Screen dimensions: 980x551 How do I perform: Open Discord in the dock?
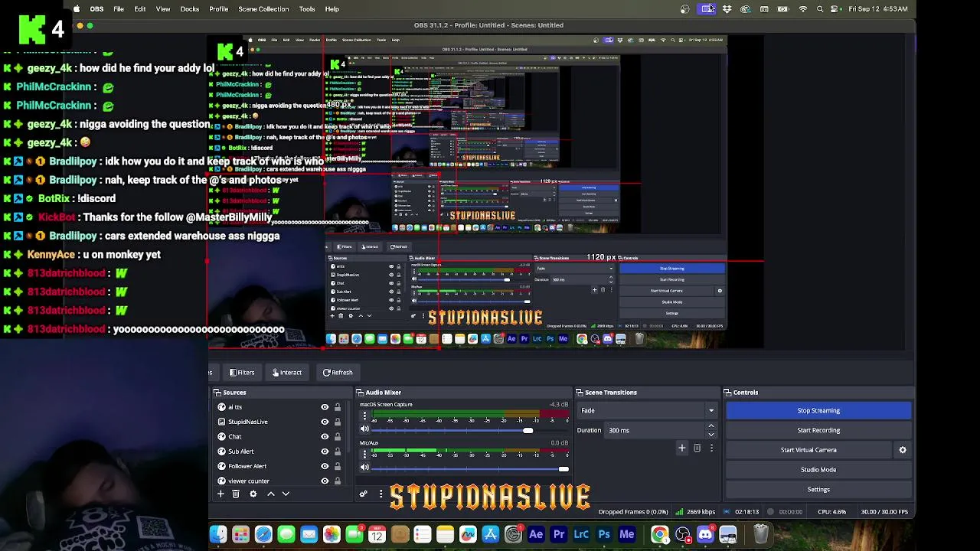pyautogui.click(x=705, y=534)
